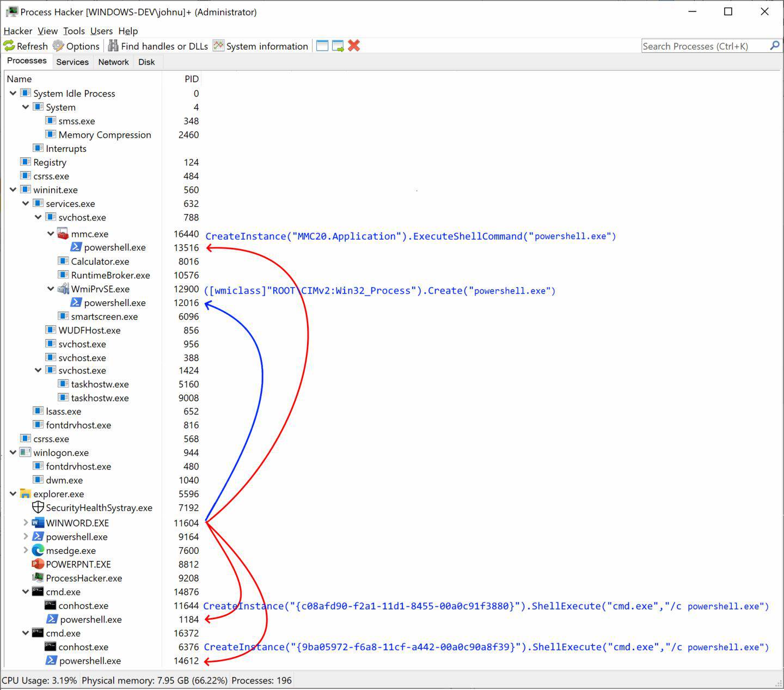
Task: Click the Search Processes input field
Action: 705,46
